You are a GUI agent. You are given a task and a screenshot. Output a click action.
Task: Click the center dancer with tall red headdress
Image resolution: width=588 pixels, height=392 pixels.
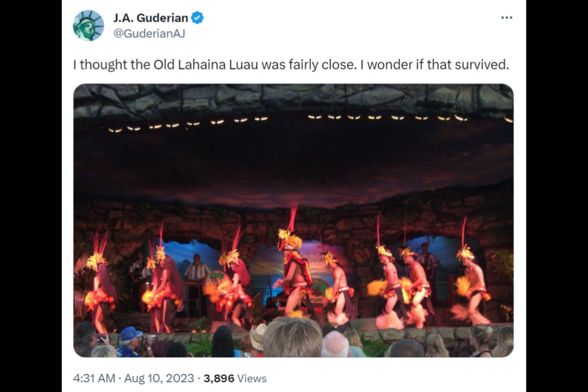[293, 269]
